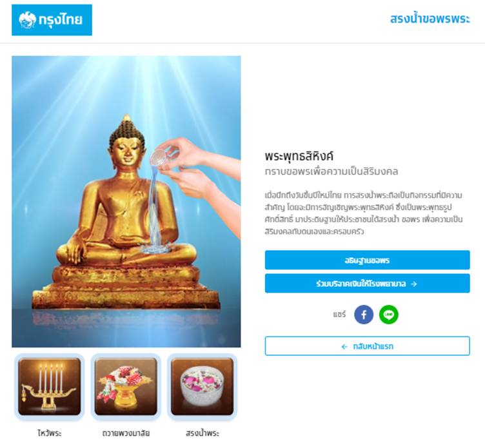
Task: Open ร่วมบริจาคเงินให้โรงพยาบาล donation button
Action: tap(367, 283)
